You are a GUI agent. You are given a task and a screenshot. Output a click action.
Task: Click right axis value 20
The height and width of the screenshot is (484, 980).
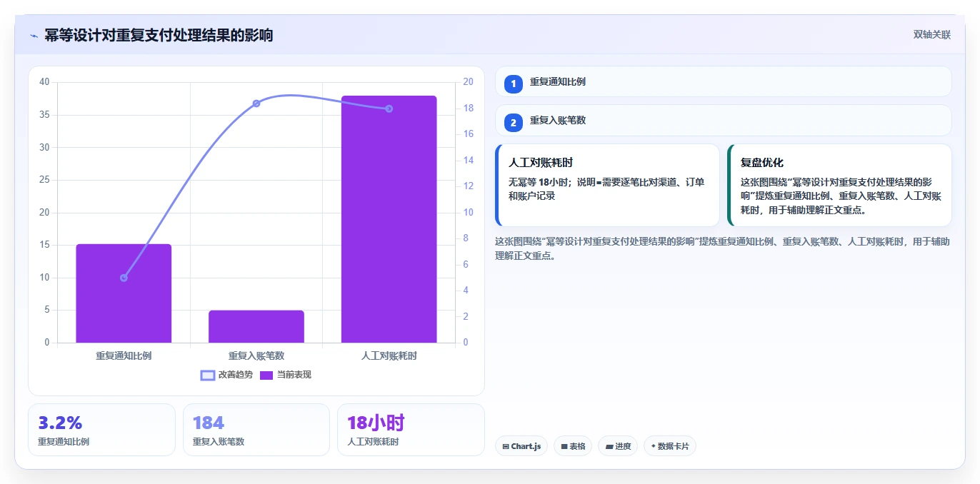469,82
